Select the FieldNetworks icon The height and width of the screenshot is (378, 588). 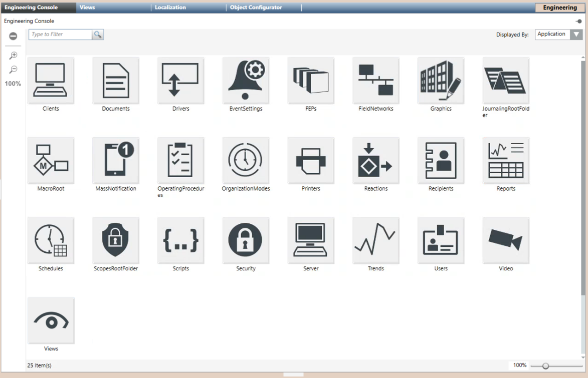point(376,81)
